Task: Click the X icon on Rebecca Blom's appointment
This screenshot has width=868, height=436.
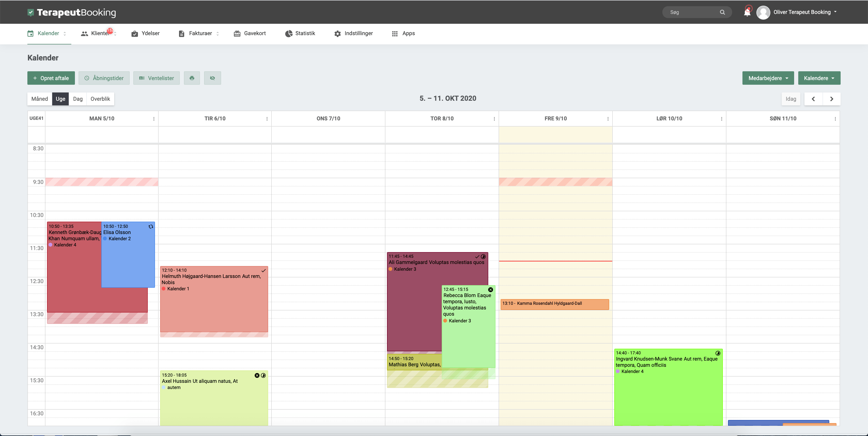Action: (x=491, y=290)
